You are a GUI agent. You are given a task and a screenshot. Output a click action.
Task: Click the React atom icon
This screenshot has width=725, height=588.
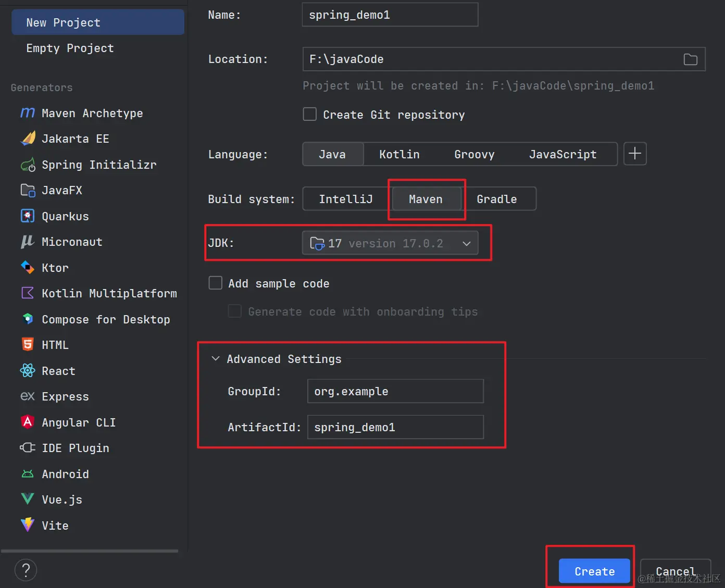click(28, 371)
